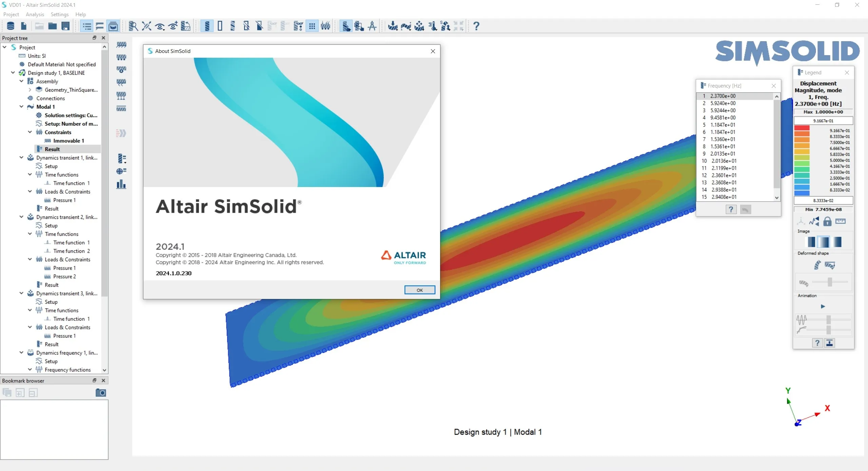Screen dimensions: 868x471
Task: Click the blank document new-file toolbar icon
Action: (24, 26)
